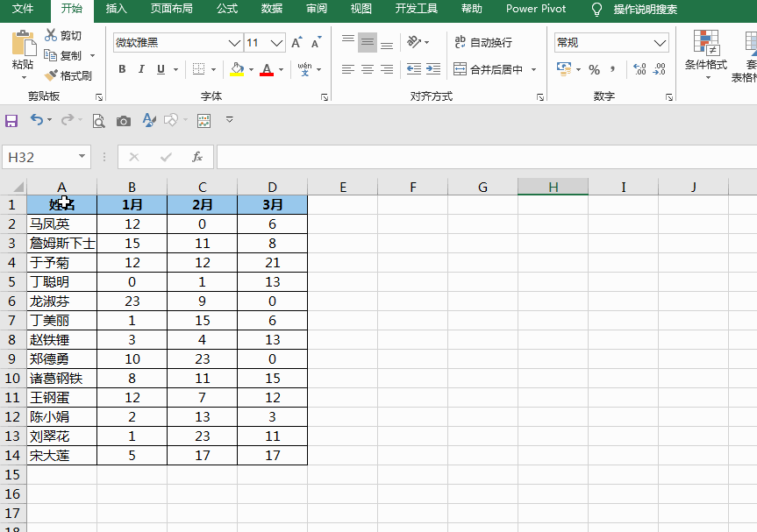The height and width of the screenshot is (532, 757).
Task: Align text left
Action: [348, 69]
